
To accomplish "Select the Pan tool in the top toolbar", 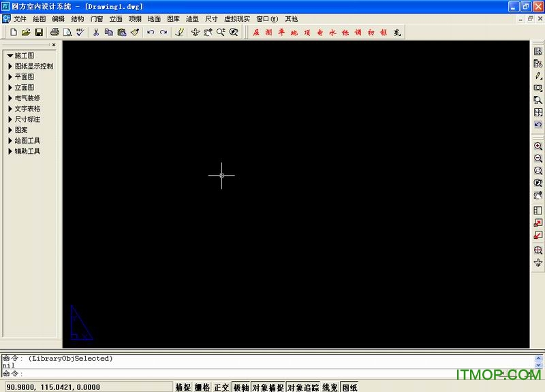I will click(x=195, y=32).
